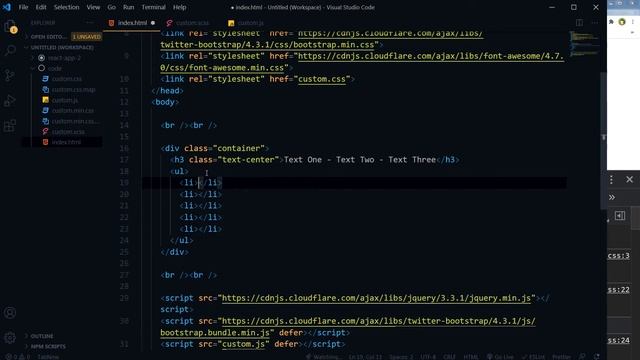The width and height of the screenshot is (640, 360).
Task: Open the Manage gear icon
Action: pos(10,337)
